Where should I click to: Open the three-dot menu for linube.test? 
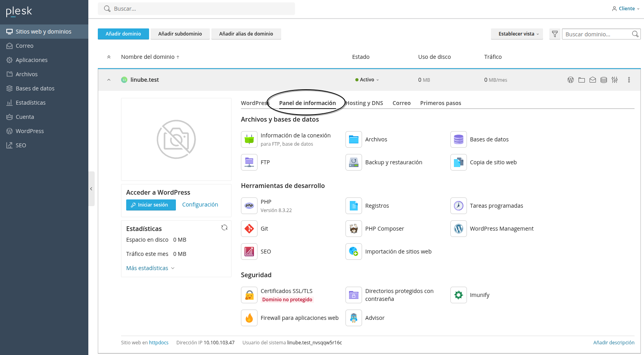(x=629, y=80)
